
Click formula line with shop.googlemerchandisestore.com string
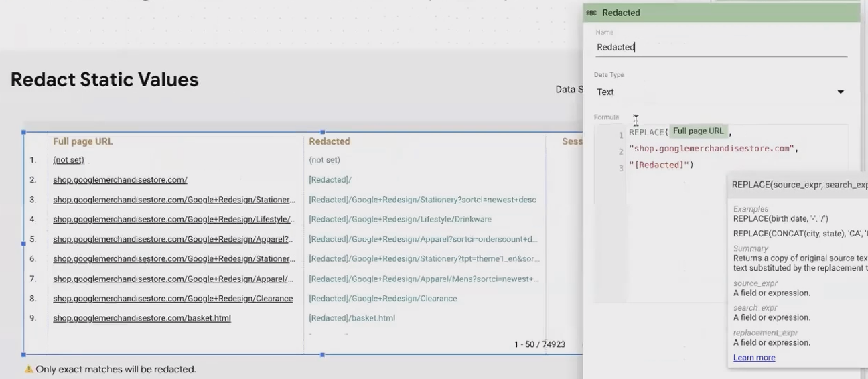714,149
